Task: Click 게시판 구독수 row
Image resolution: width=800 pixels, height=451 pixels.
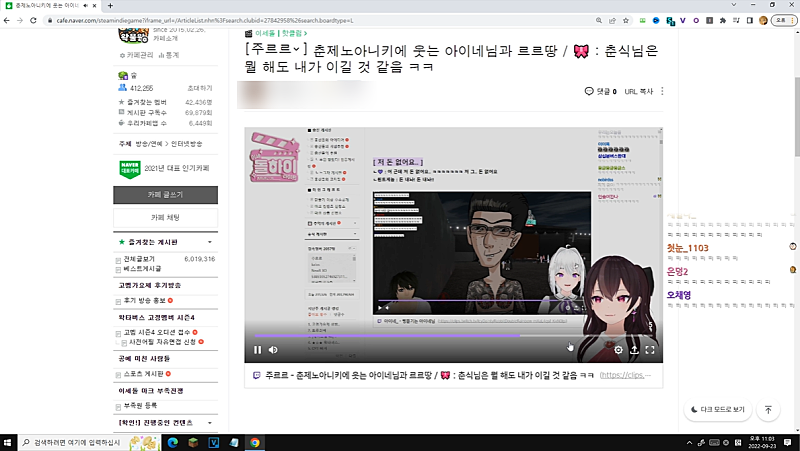Action: click(165, 113)
